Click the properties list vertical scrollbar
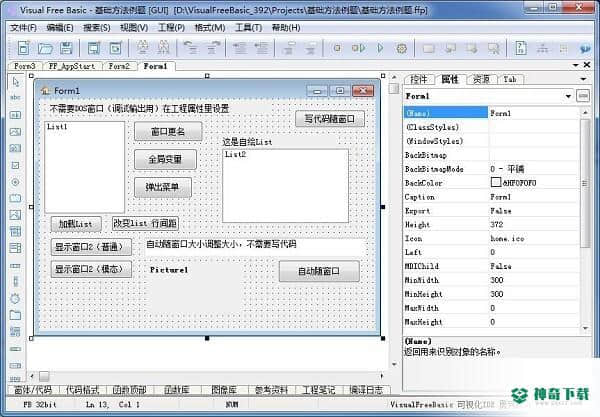600x417 pixels. pos(585,183)
